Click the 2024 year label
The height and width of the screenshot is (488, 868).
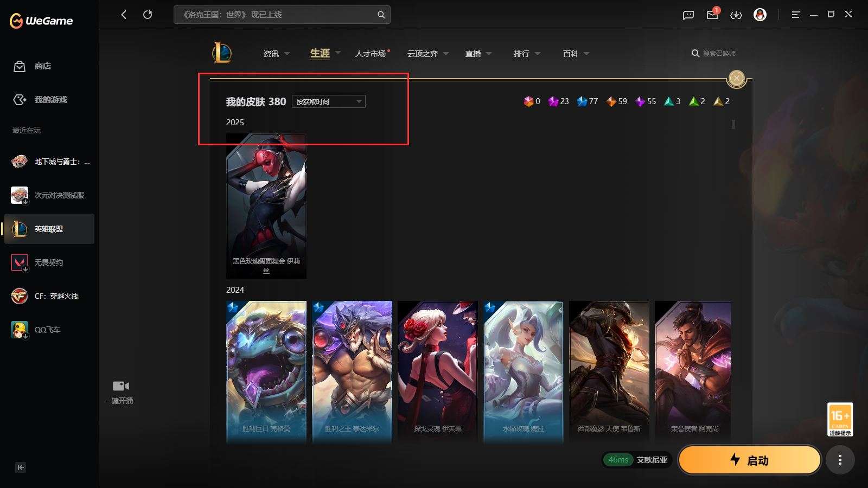pos(235,290)
